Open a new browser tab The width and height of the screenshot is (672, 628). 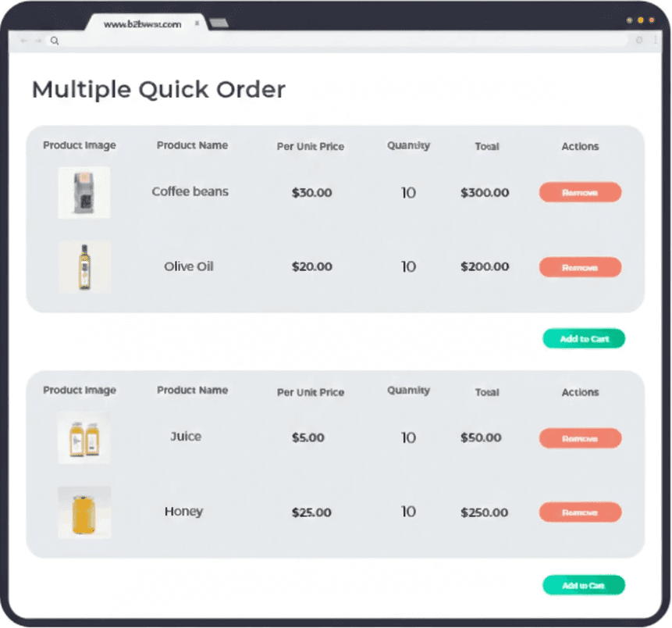click(x=219, y=23)
